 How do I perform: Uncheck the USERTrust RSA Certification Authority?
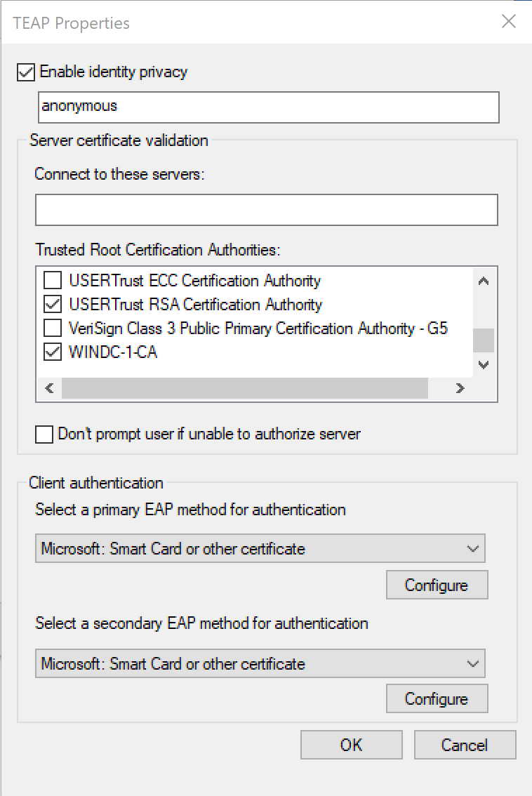pyautogui.click(x=53, y=305)
